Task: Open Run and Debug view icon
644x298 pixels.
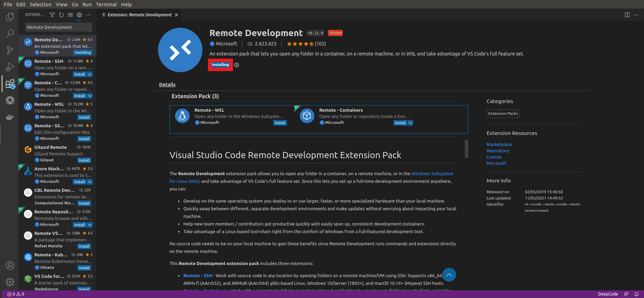Action: (10, 67)
